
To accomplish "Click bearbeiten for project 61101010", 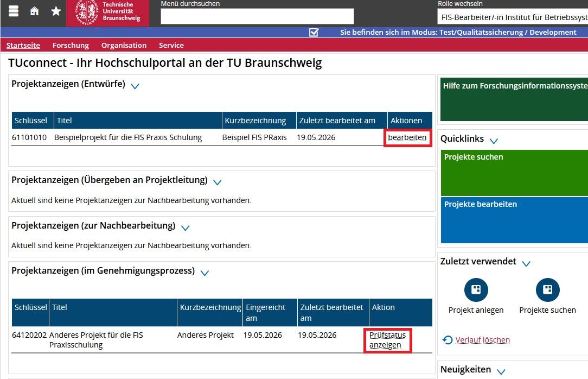I will [x=407, y=138].
